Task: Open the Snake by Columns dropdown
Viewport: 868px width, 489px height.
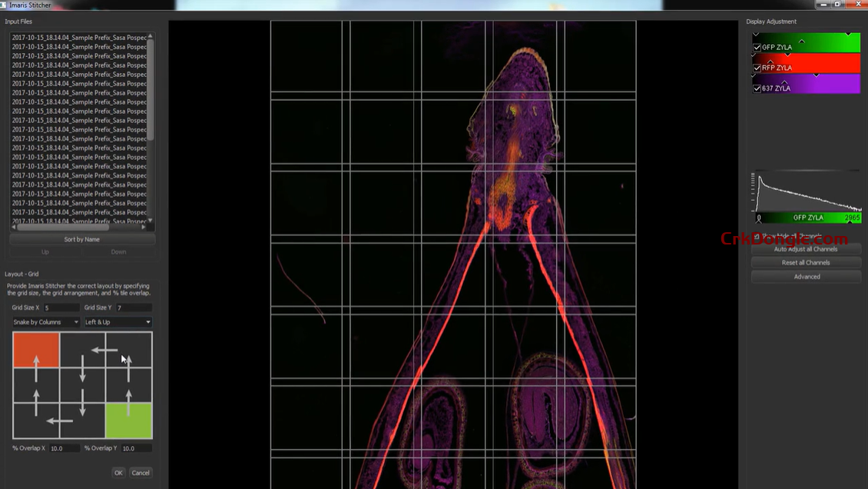Action: click(45, 322)
